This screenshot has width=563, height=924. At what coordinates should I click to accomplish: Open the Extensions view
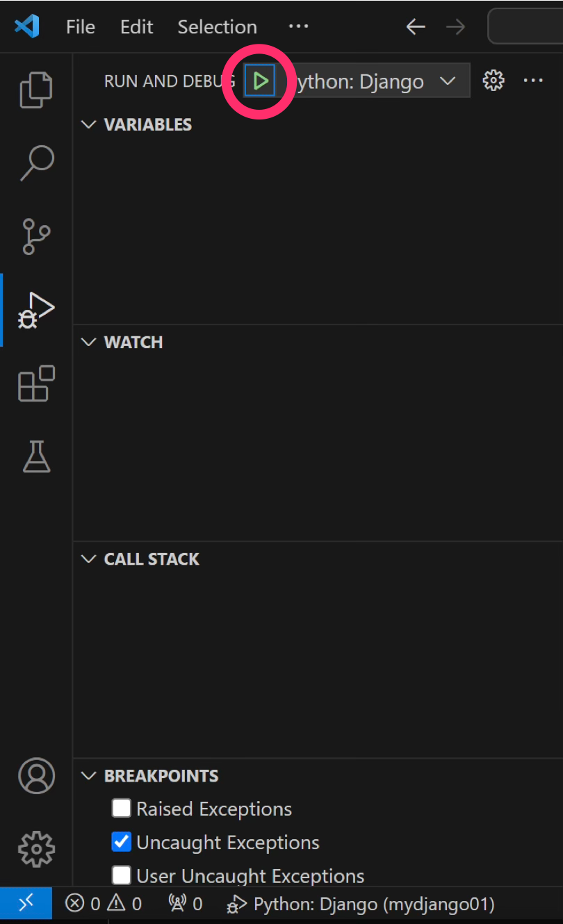pyautogui.click(x=36, y=383)
